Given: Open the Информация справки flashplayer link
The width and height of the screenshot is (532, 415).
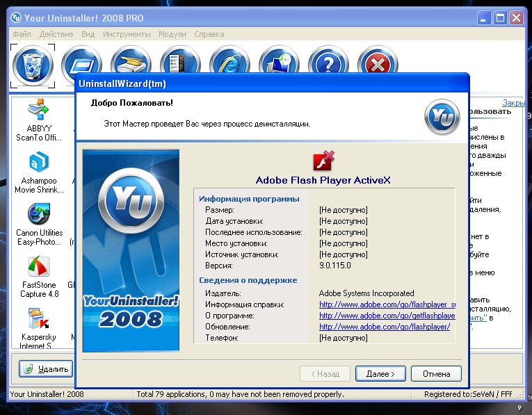Looking at the screenshot, I should (x=387, y=304).
